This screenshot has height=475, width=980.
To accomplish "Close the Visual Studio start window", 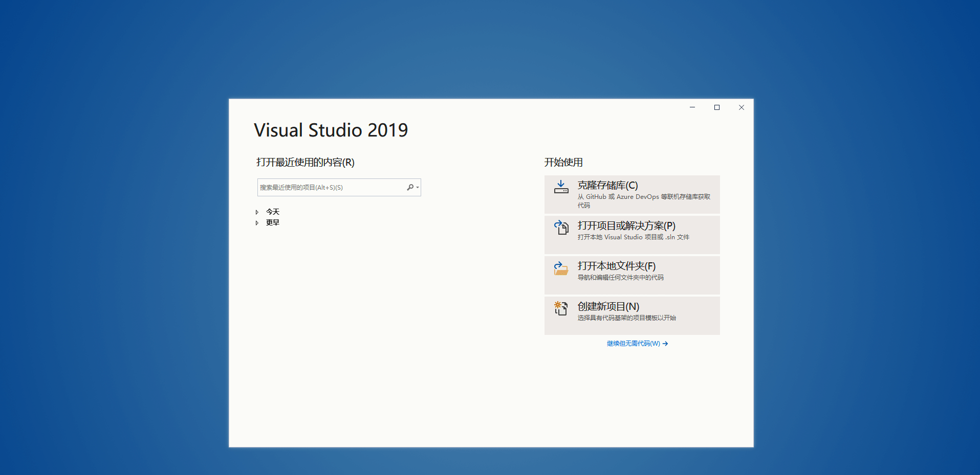I will pos(741,107).
